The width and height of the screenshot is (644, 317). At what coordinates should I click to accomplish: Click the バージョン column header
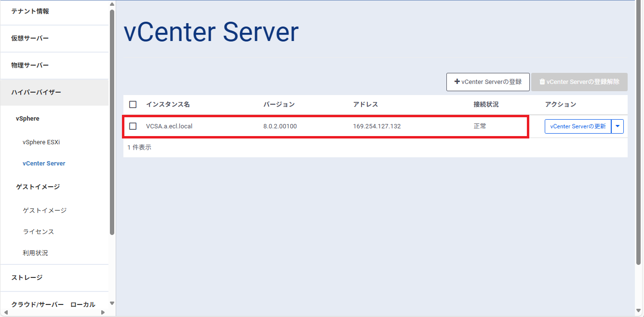click(x=279, y=105)
